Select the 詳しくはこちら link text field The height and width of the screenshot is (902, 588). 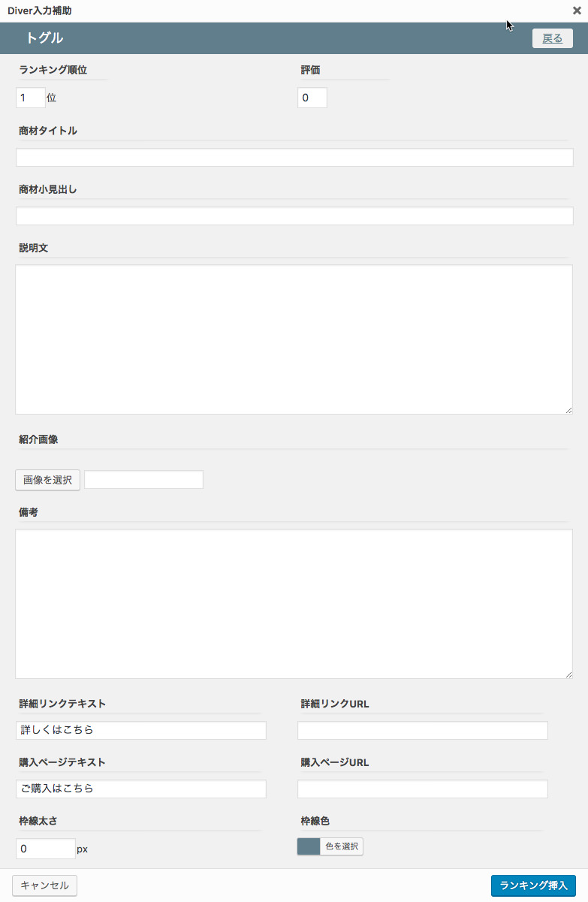click(x=140, y=730)
